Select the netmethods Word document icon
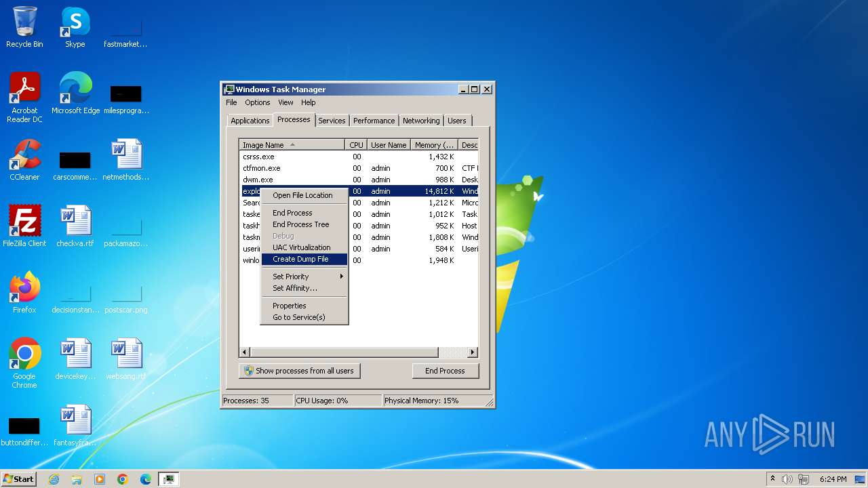This screenshot has height=488, width=868. pos(126,160)
